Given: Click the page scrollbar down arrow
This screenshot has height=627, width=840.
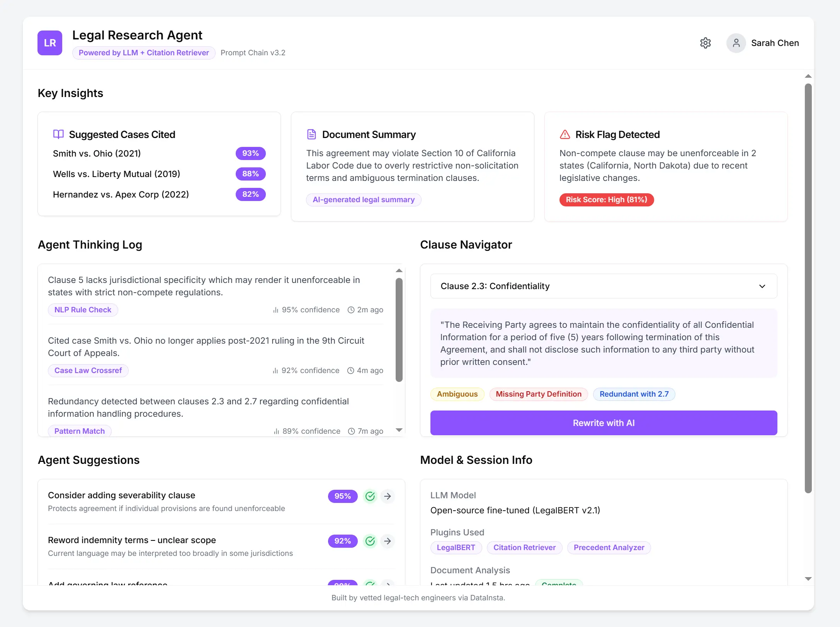Looking at the screenshot, I should pyautogui.click(x=808, y=579).
